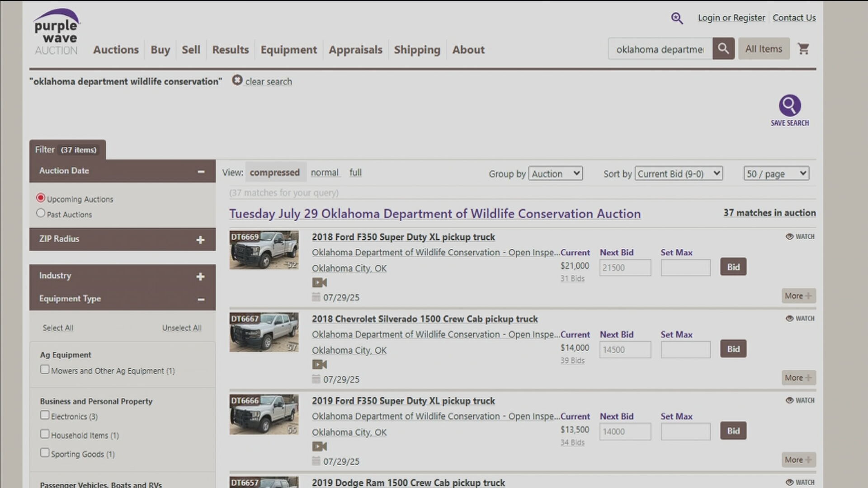Switch to compressed view
This screenshot has height=488, width=868.
(x=275, y=173)
